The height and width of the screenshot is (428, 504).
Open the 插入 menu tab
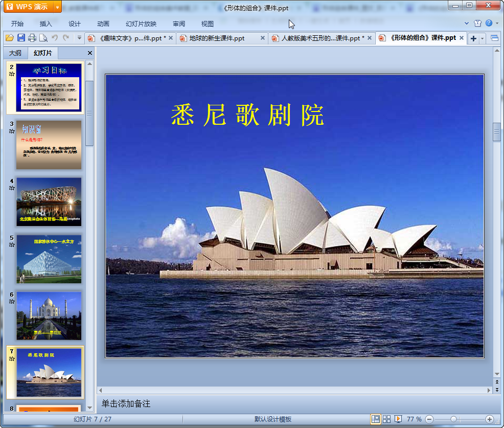[46, 24]
